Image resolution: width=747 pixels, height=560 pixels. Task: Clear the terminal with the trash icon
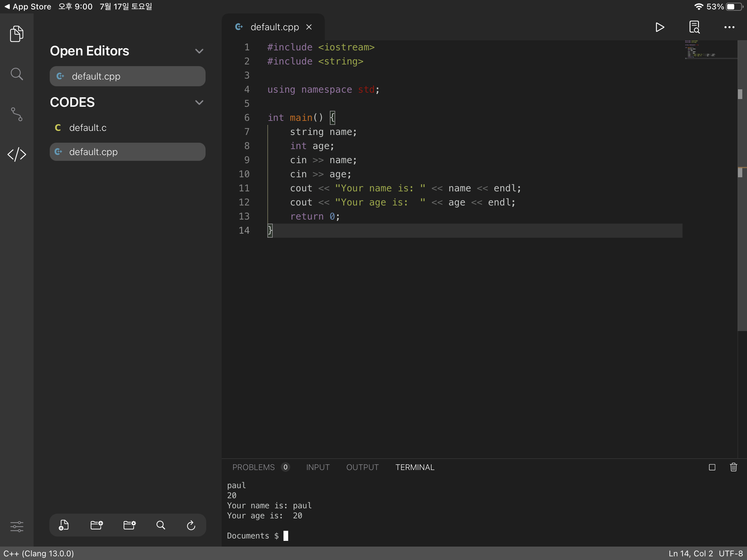click(x=734, y=467)
